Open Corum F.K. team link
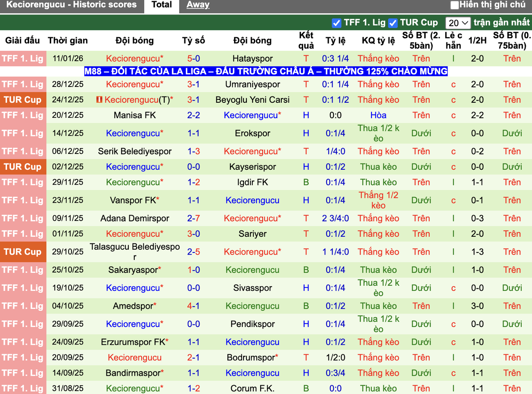This screenshot has height=394, width=532. [x=252, y=389]
